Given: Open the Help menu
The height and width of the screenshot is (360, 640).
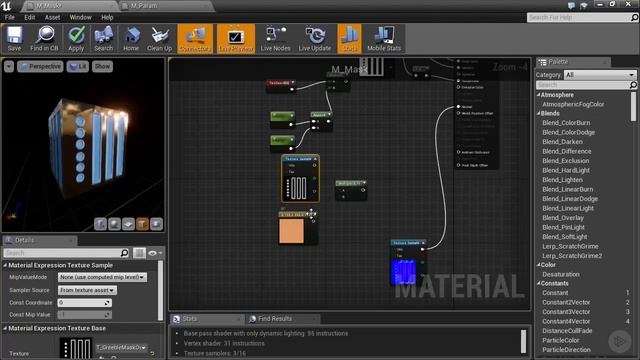Looking at the screenshot, I should tap(107, 18).
